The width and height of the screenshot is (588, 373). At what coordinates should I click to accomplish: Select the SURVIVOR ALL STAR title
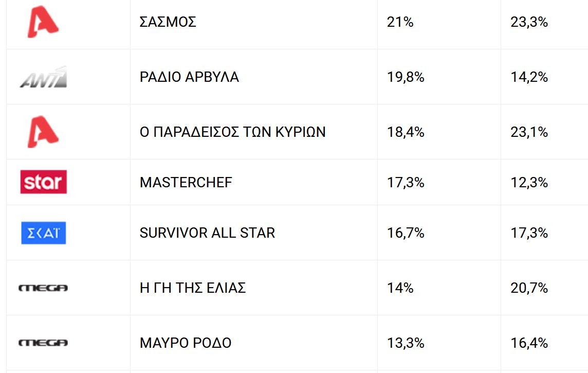[207, 233]
